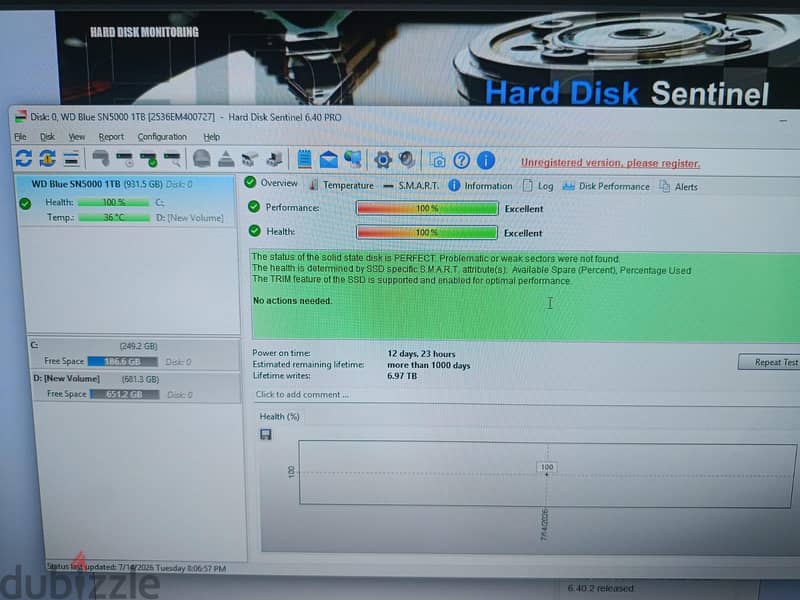Open the blue notepad report icon
800x600 pixels.
305,159
